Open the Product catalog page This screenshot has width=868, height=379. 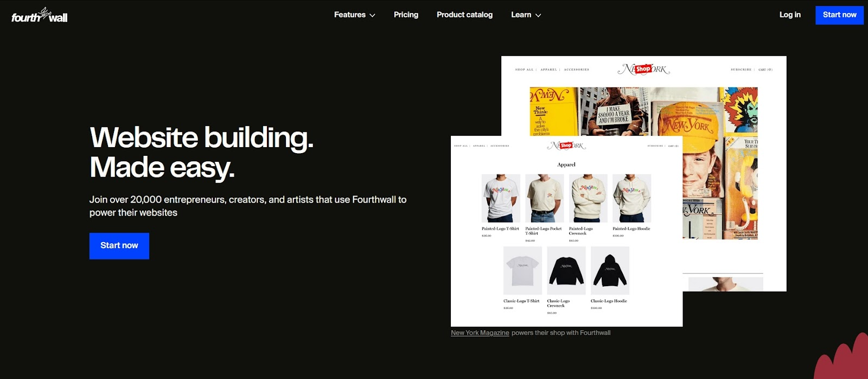coord(464,15)
